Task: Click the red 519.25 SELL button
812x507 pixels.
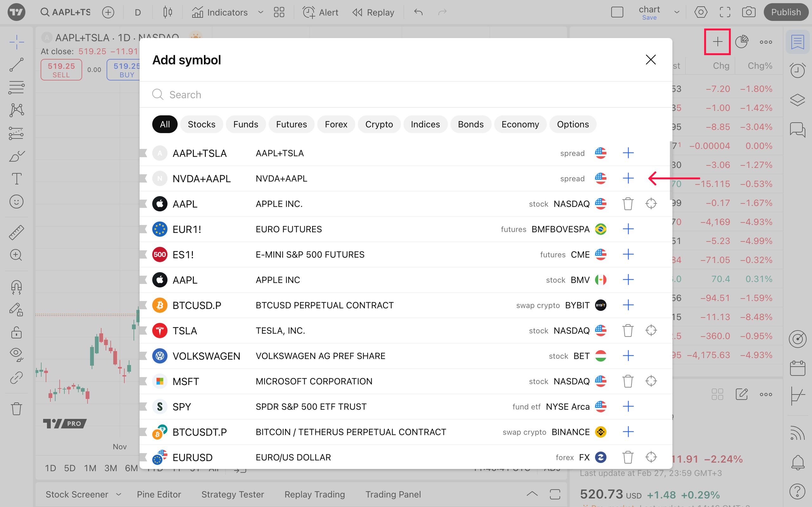Action: pos(61,70)
